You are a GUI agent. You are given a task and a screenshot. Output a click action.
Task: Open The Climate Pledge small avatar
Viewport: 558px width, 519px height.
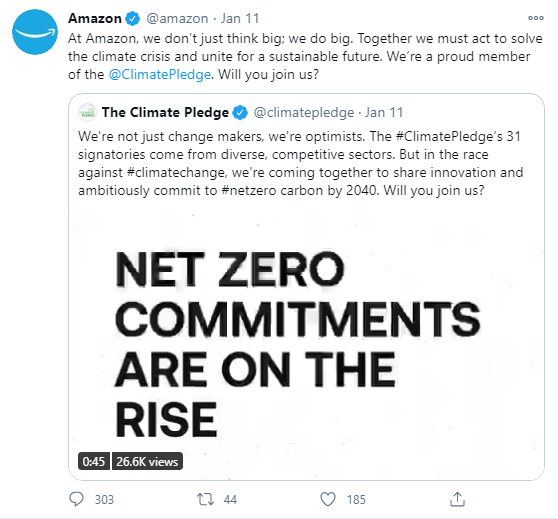87,112
